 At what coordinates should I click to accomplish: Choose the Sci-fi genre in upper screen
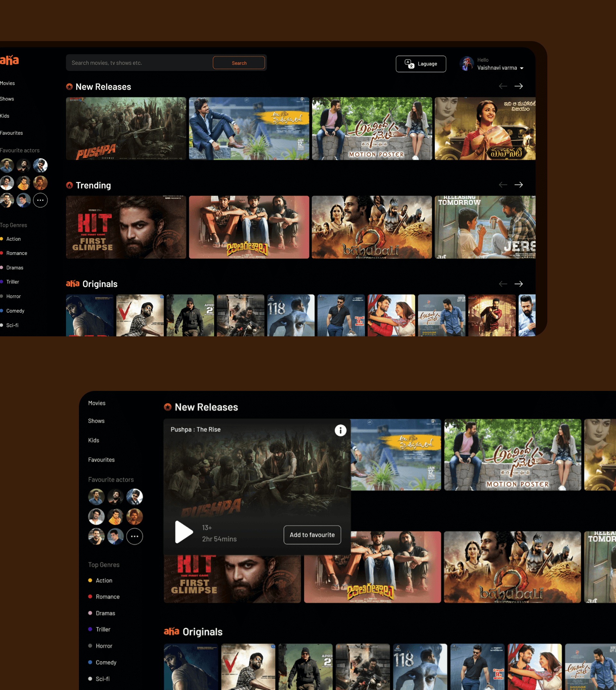pos(10,325)
